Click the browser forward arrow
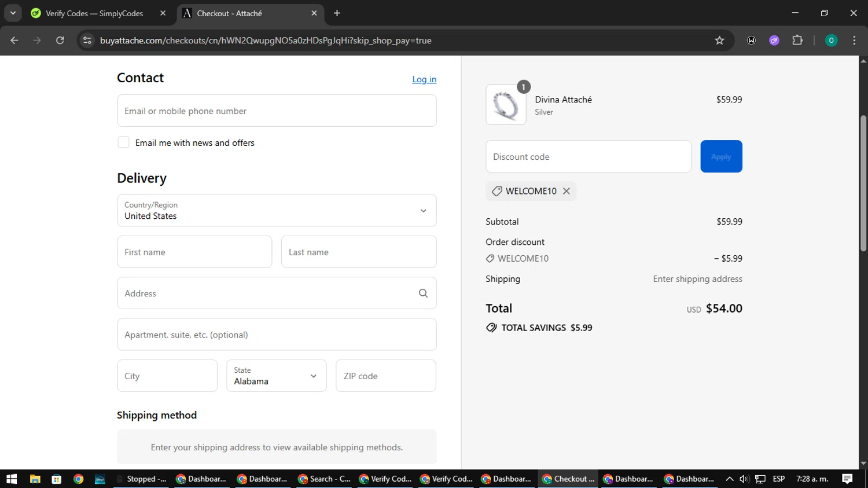Screen dimensions: 868x488 (37, 41)
